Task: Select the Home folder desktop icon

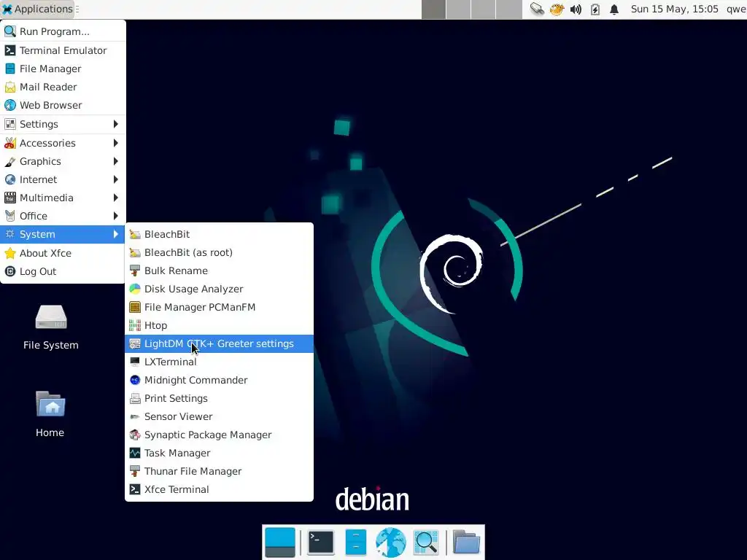Action: click(50, 414)
